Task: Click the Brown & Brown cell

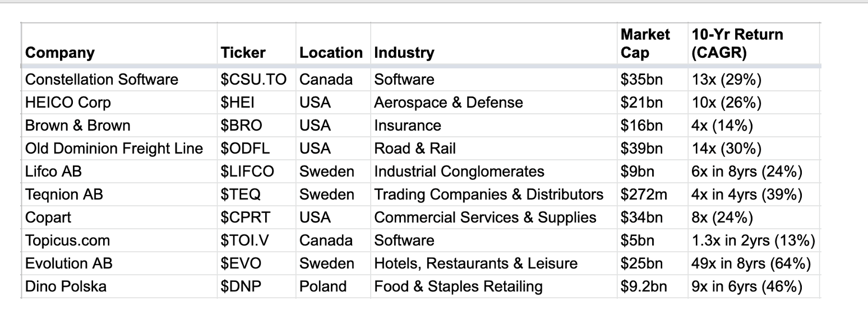Action: click(78, 126)
